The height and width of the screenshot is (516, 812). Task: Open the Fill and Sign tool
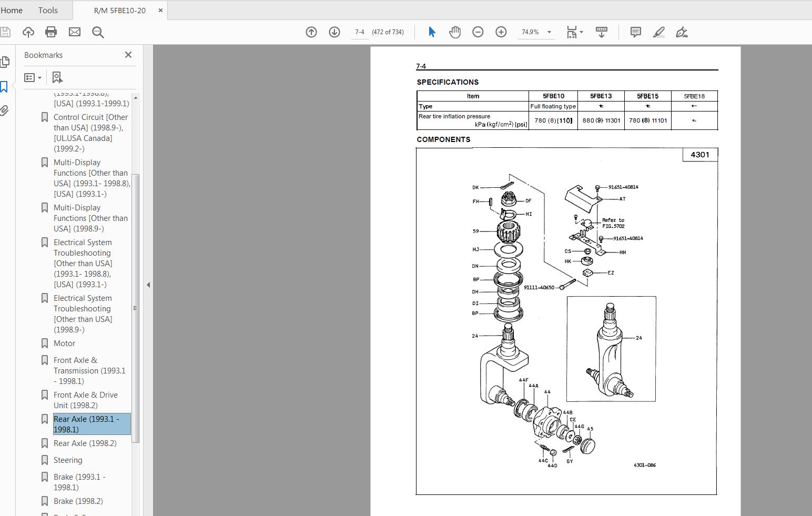[x=682, y=32]
